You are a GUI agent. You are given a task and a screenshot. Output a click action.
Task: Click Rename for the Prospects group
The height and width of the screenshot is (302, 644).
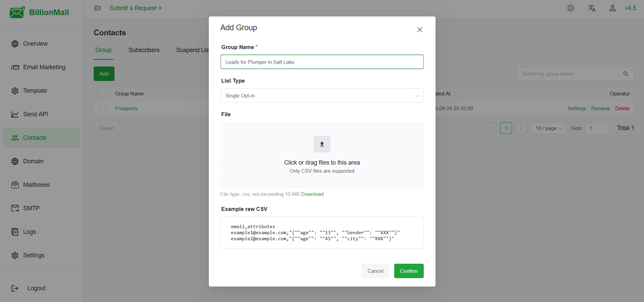pyautogui.click(x=600, y=108)
